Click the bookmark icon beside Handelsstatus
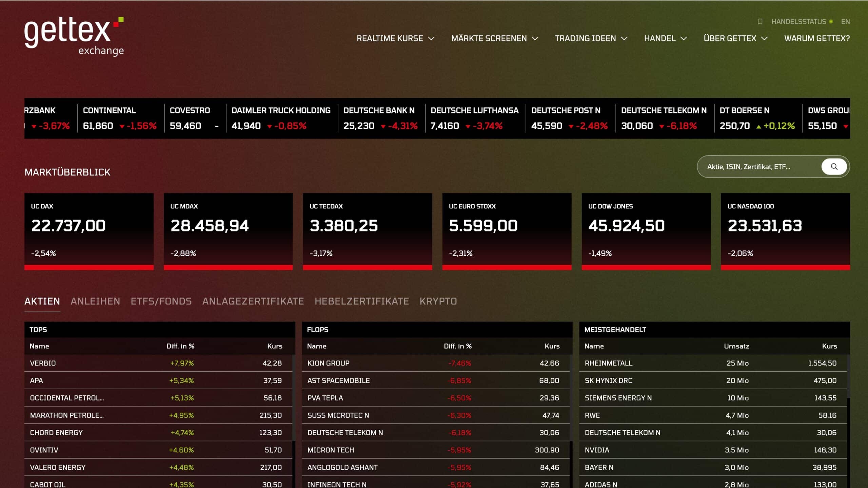 (x=760, y=22)
